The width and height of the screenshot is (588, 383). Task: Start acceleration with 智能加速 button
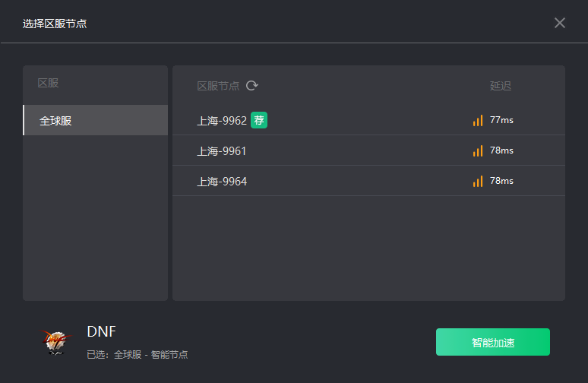493,342
